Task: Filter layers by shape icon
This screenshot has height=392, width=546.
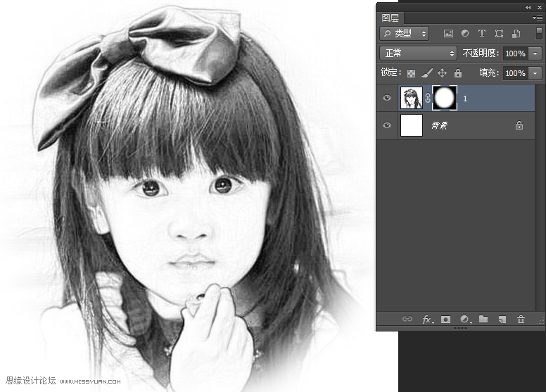Action: click(499, 34)
